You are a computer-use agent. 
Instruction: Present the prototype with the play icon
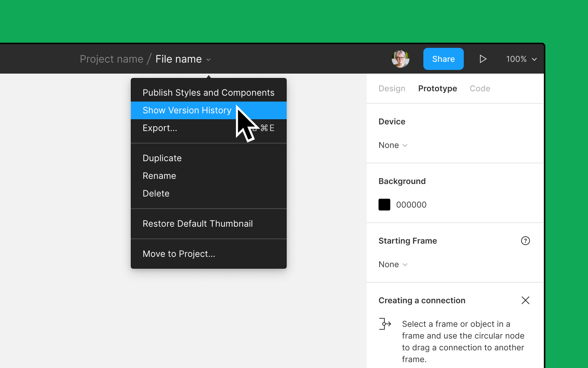[x=483, y=59]
